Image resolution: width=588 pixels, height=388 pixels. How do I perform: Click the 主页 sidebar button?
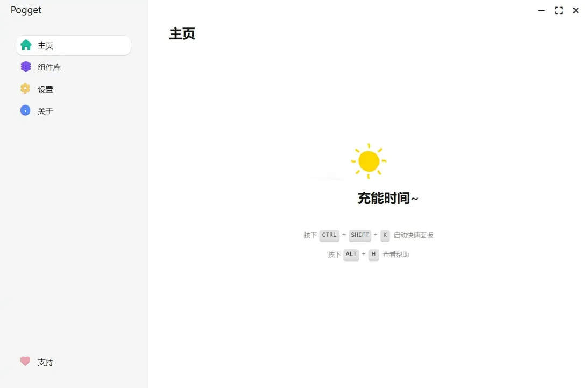[46, 45]
